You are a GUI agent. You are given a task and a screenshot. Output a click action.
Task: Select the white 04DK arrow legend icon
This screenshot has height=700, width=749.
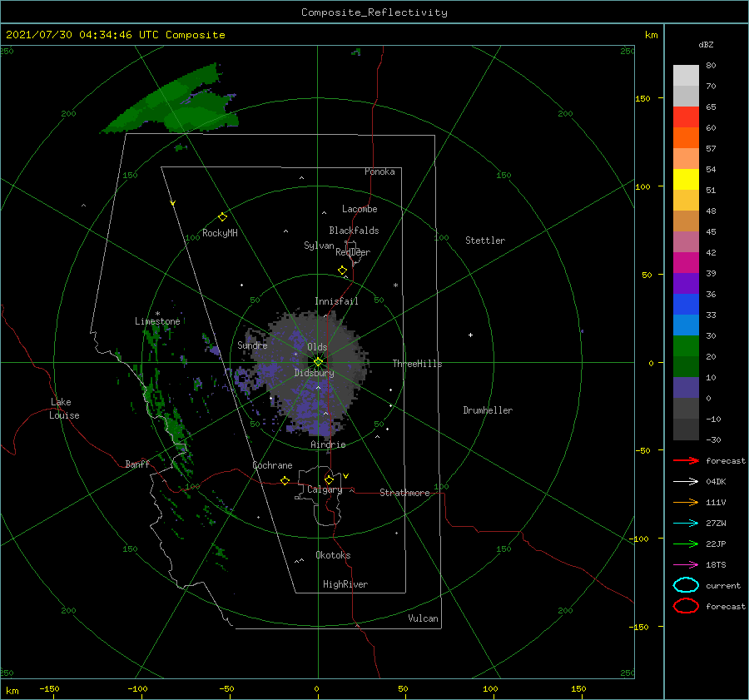(686, 481)
